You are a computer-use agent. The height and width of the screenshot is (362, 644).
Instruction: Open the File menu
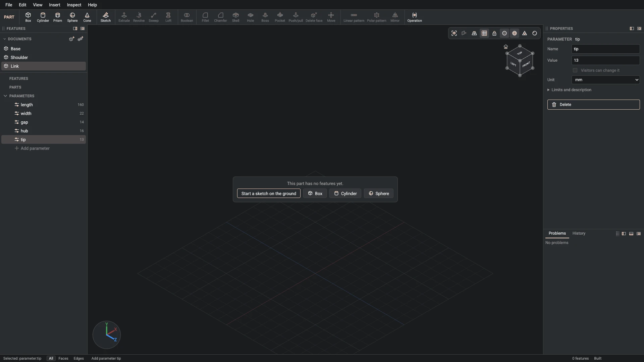(9, 5)
